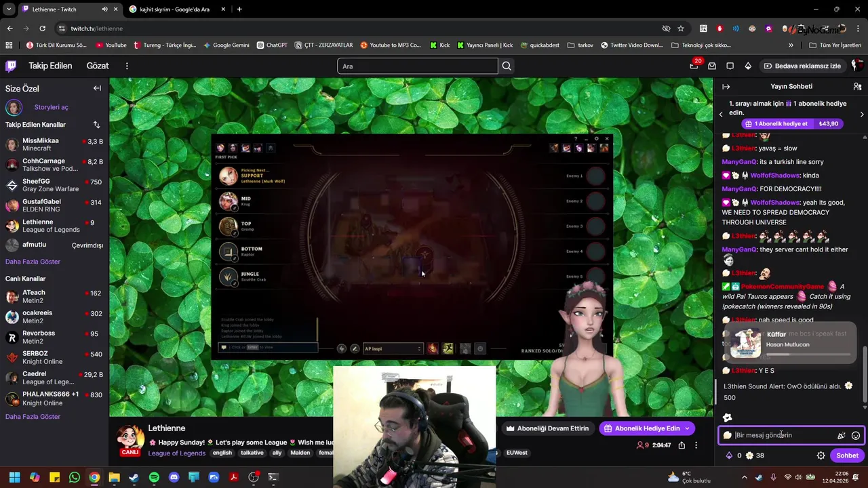Viewport: 868px width, 488px height.
Task: Go to the next gift leaderboard entry
Action: 862,115
